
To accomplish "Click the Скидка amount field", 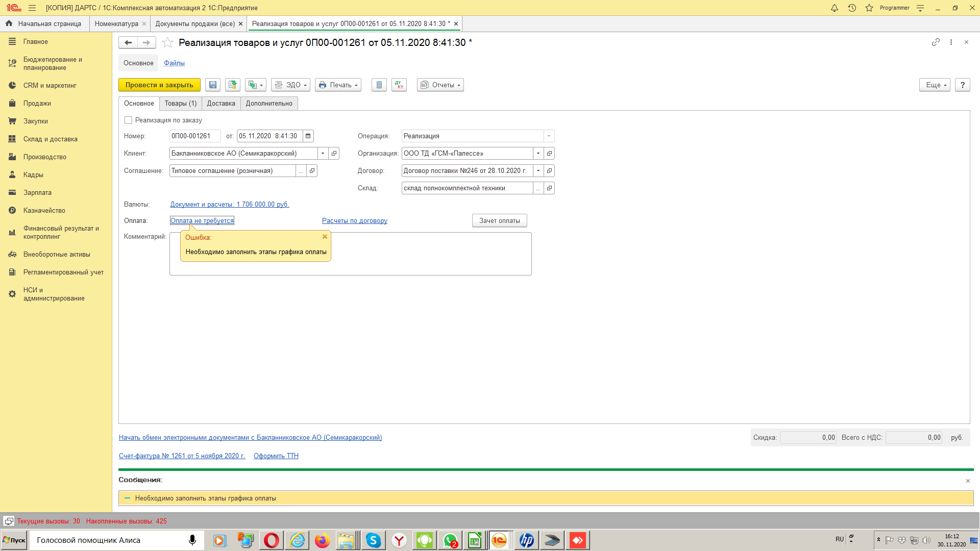I will point(808,438).
